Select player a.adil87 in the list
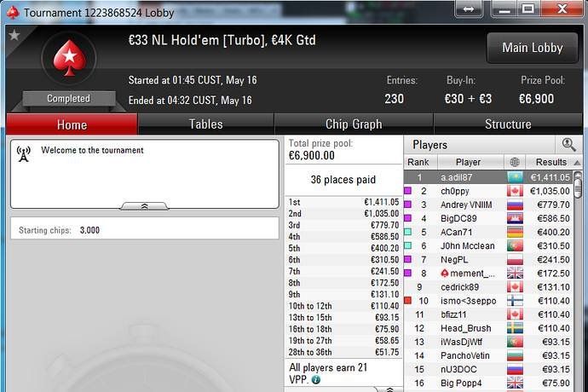588x392 pixels. pos(488,177)
